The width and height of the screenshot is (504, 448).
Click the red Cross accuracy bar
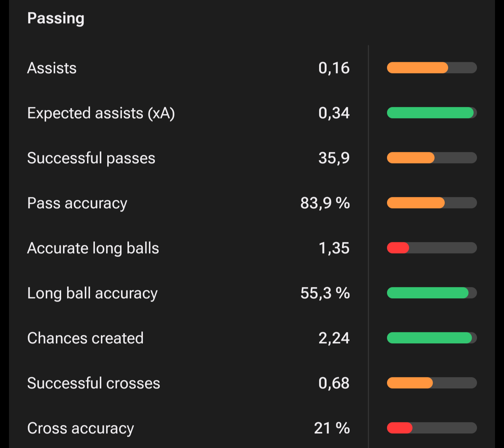(400, 428)
